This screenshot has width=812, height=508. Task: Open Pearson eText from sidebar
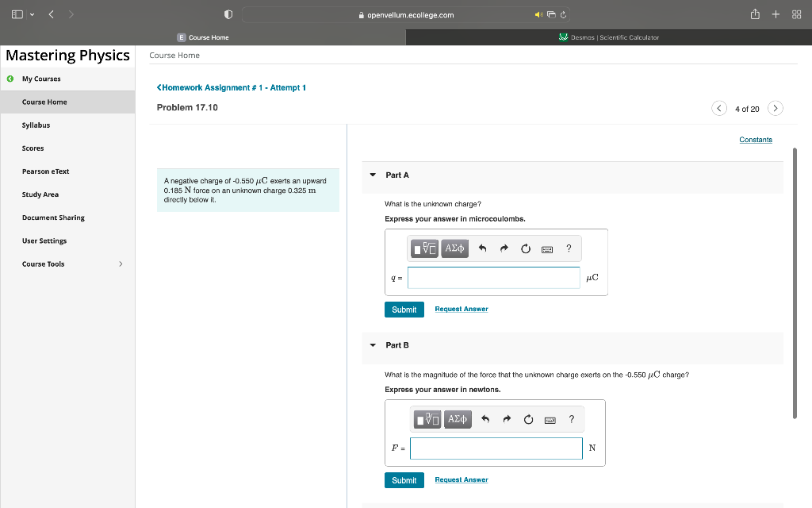pos(46,171)
